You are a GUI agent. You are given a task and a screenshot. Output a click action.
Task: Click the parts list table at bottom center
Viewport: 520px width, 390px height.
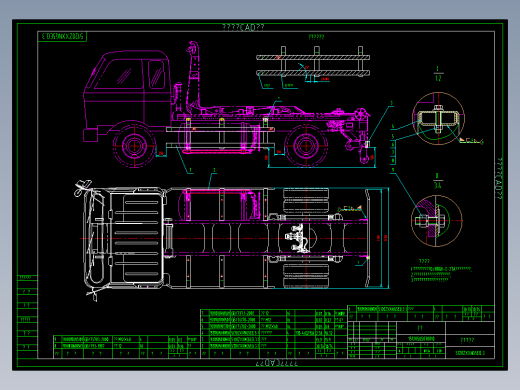(x=274, y=334)
